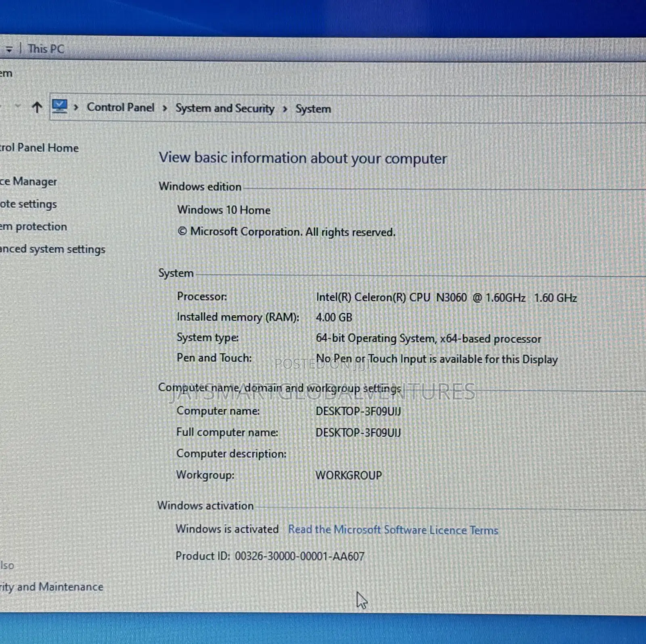Click Windows 10 Home edition text

(x=224, y=210)
